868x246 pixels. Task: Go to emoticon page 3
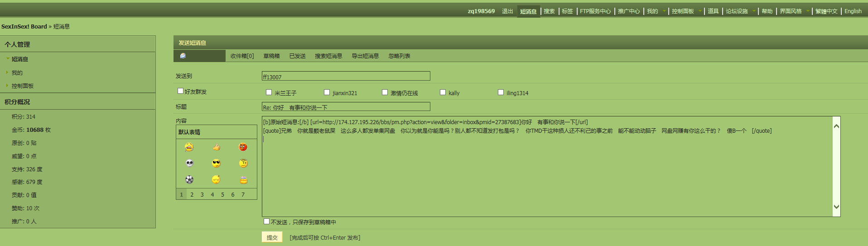[202, 194]
